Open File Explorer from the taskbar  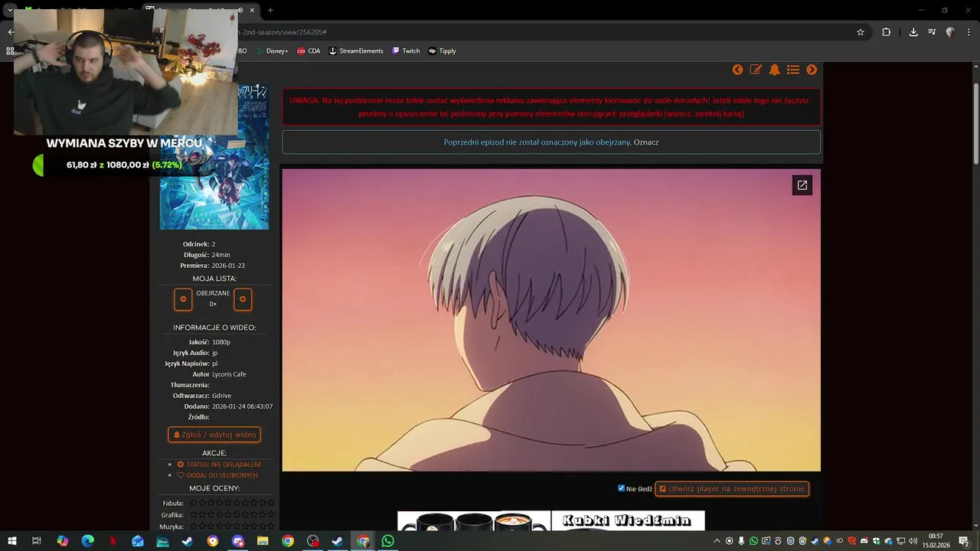[x=263, y=541]
